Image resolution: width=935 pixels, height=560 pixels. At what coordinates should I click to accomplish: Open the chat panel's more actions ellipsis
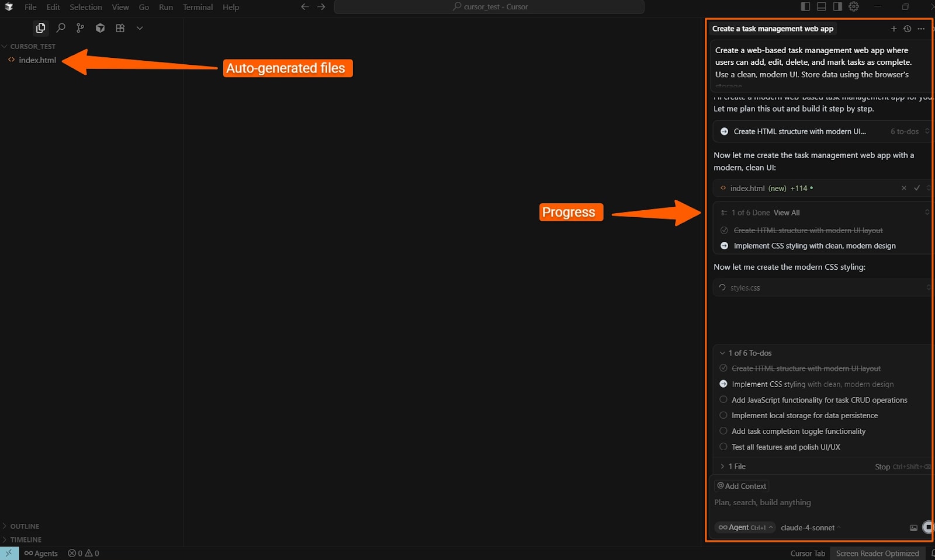pos(921,29)
